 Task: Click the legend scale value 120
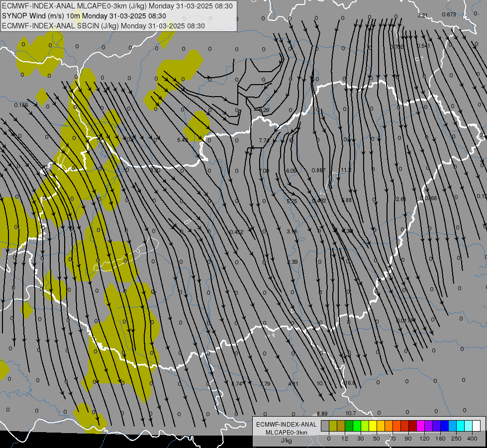tap(424, 439)
